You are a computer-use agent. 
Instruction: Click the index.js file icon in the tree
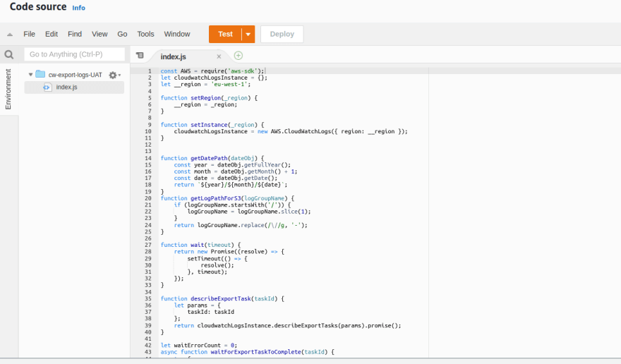coord(47,87)
